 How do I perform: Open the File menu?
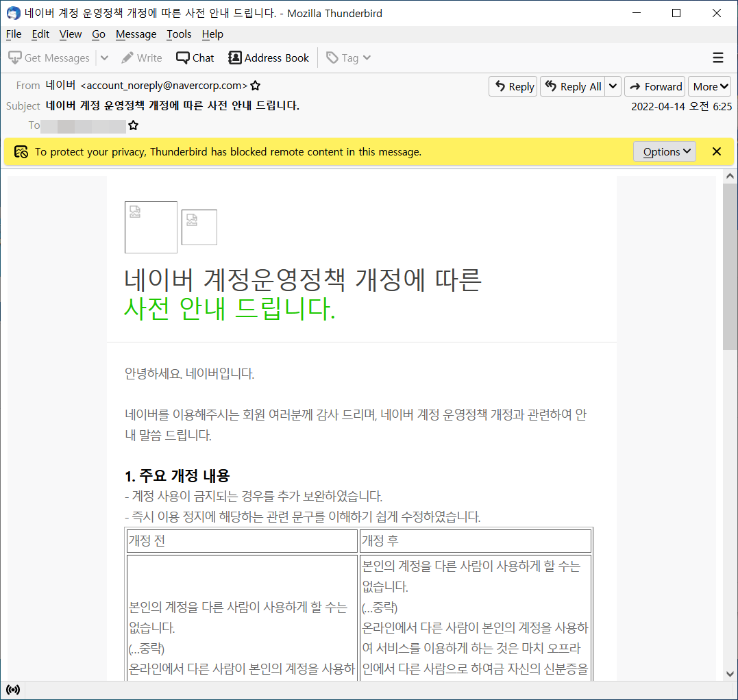(14, 34)
